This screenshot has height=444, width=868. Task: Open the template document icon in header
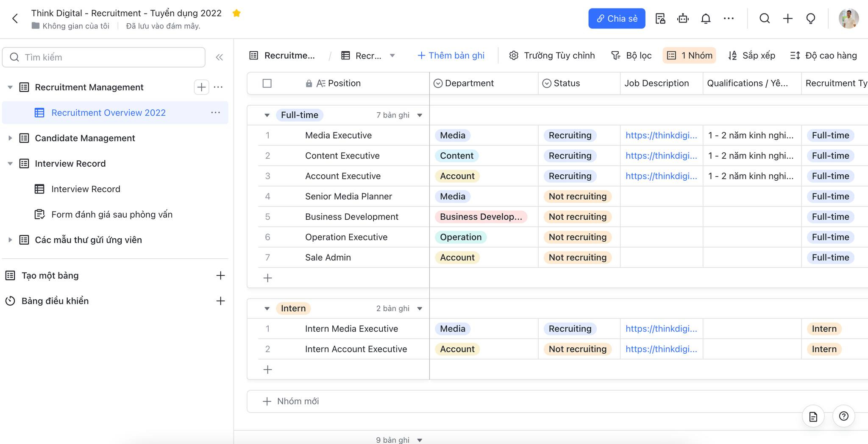coord(660,19)
